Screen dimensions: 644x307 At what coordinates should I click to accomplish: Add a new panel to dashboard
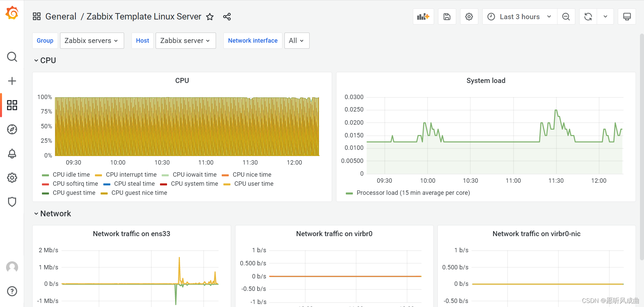point(423,16)
